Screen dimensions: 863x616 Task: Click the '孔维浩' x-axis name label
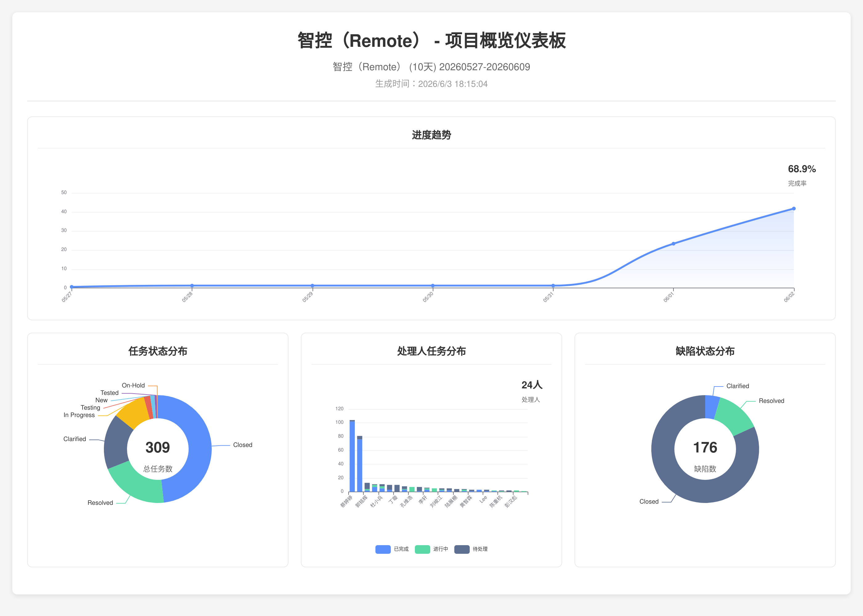(x=406, y=501)
